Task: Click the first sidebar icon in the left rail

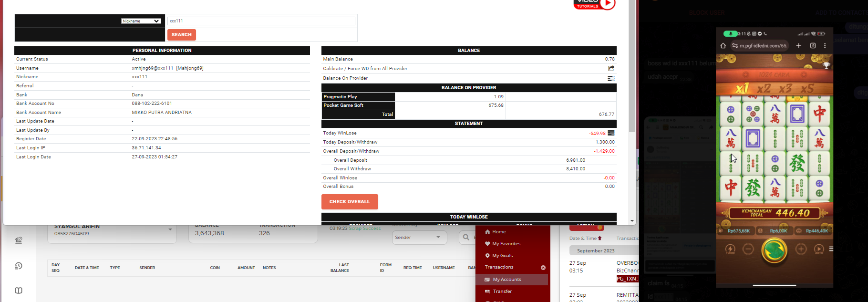Action: pos(19,240)
